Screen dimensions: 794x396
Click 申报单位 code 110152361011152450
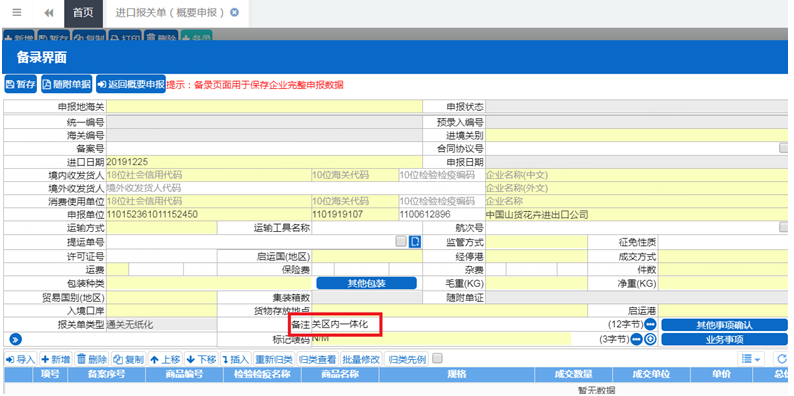pyautogui.click(x=209, y=214)
